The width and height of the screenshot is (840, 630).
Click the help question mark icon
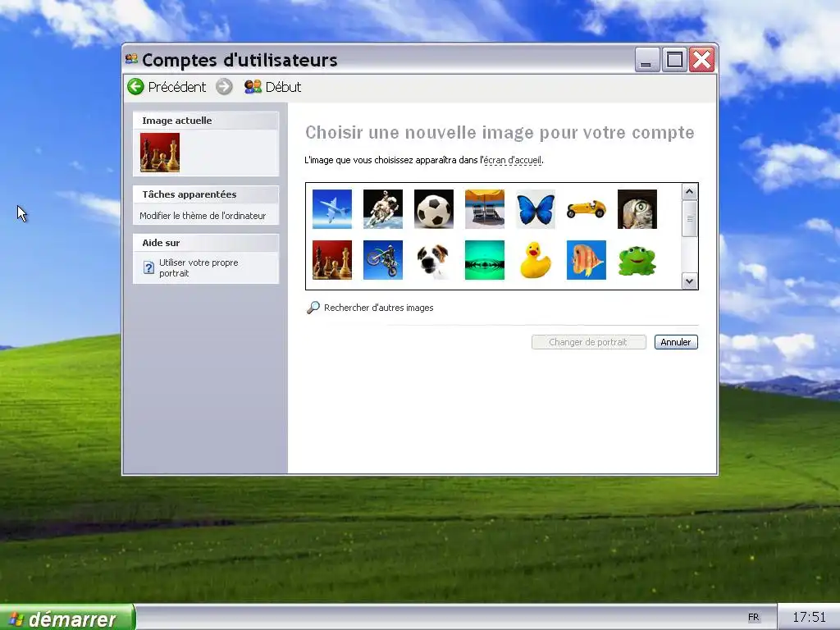pos(149,267)
